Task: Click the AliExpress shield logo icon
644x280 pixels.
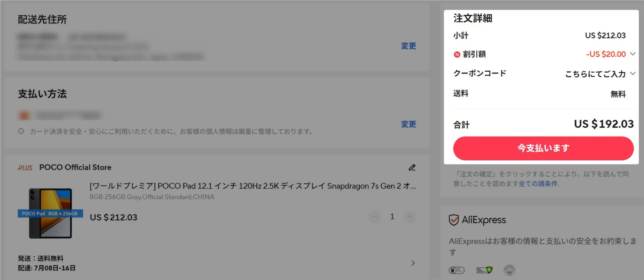Action: point(453,220)
